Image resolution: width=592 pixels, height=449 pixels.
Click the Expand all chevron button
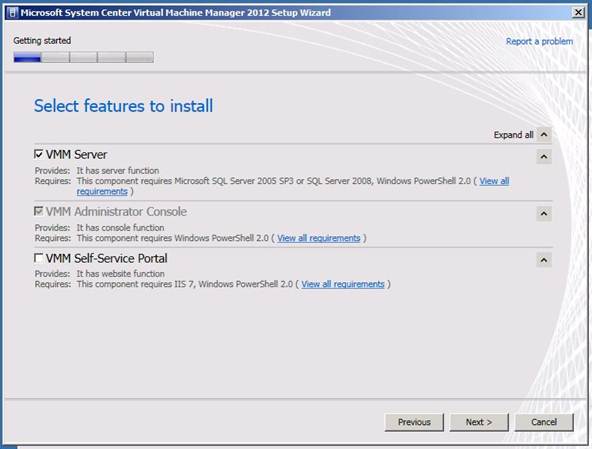click(x=544, y=135)
